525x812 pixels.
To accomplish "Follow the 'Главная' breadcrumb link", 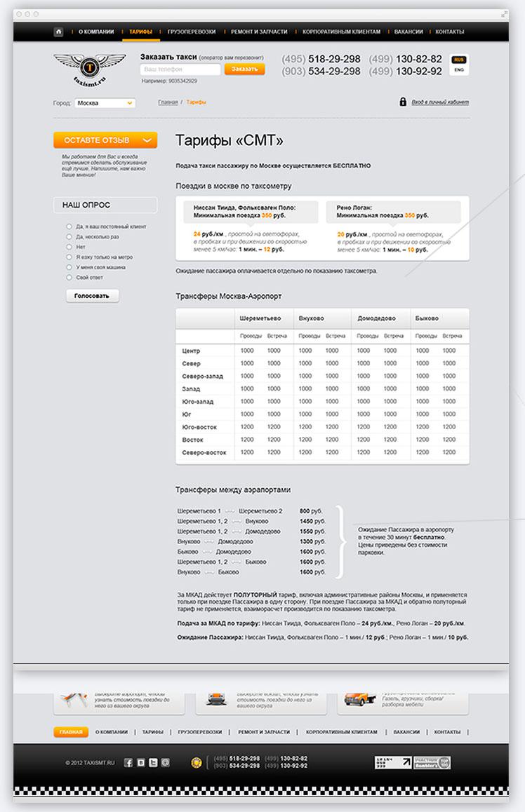I will 168,102.
